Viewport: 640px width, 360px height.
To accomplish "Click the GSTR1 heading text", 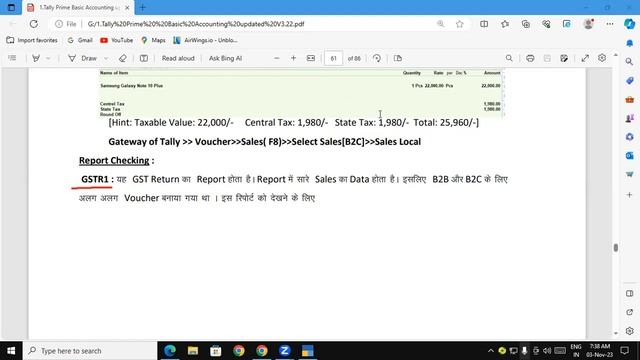I will (x=95, y=179).
